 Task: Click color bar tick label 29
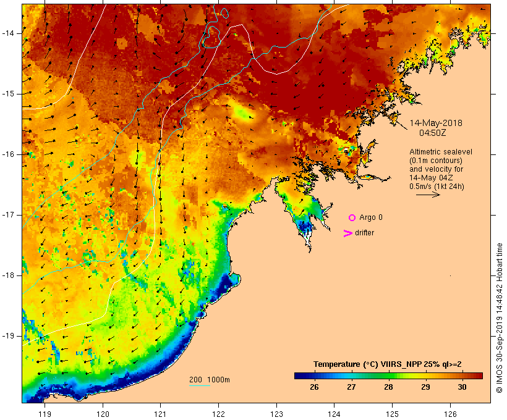425,387
